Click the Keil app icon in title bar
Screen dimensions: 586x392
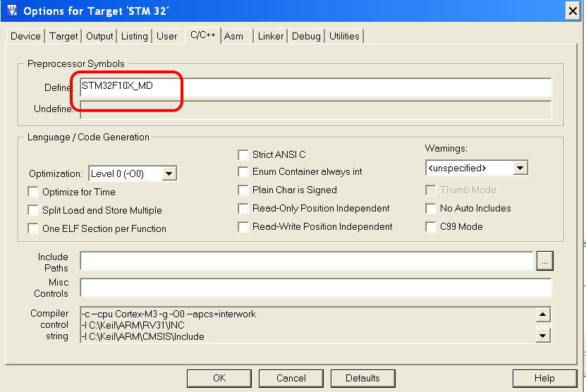(11, 11)
